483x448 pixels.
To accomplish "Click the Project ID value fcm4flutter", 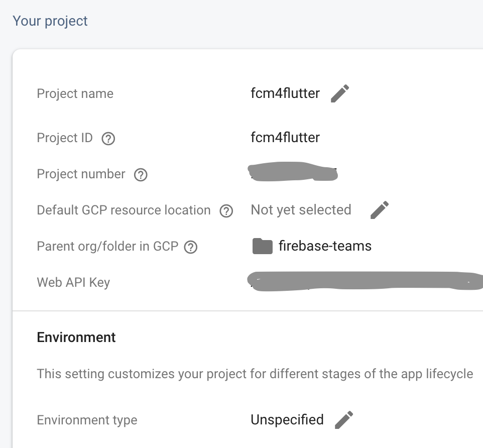I will (x=285, y=137).
